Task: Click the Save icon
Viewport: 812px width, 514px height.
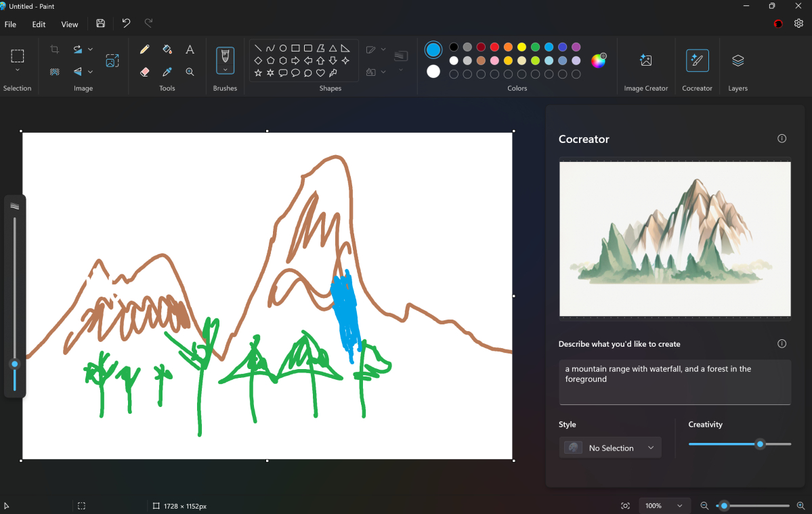Action: click(101, 24)
